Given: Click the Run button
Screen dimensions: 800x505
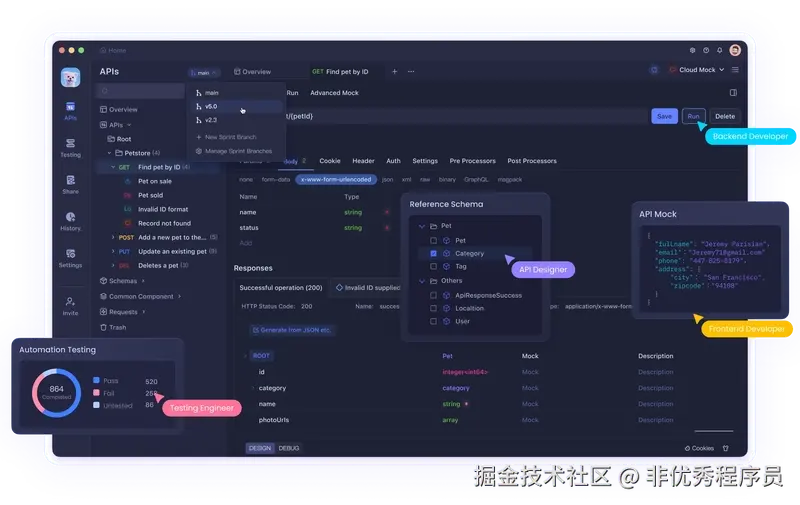Looking at the screenshot, I should 693,116.
